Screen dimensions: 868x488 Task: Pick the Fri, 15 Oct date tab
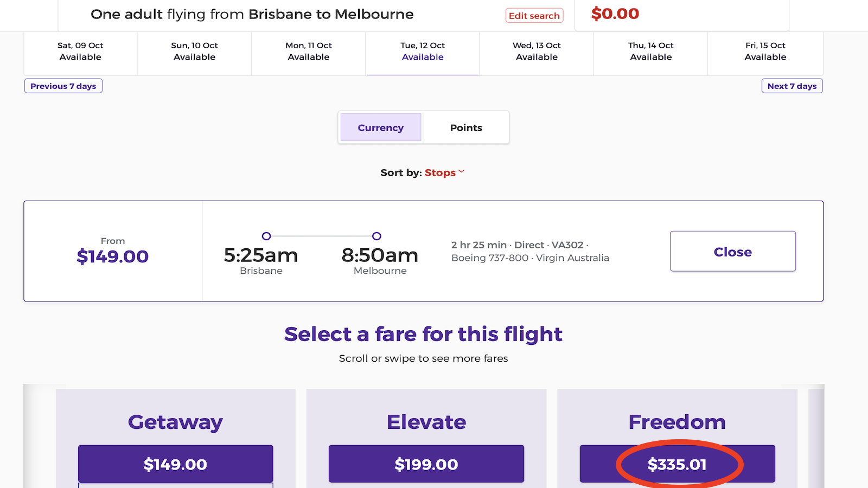765,52
